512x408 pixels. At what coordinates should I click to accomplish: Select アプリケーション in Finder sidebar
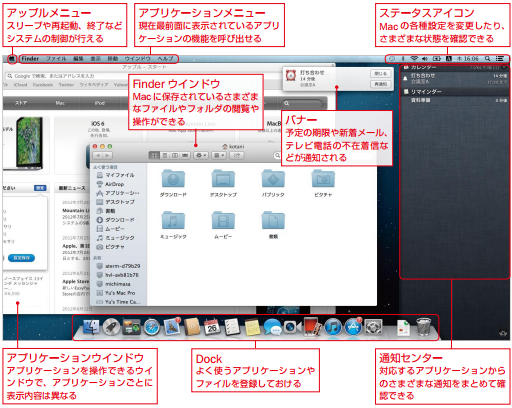[x=118, y=193]
